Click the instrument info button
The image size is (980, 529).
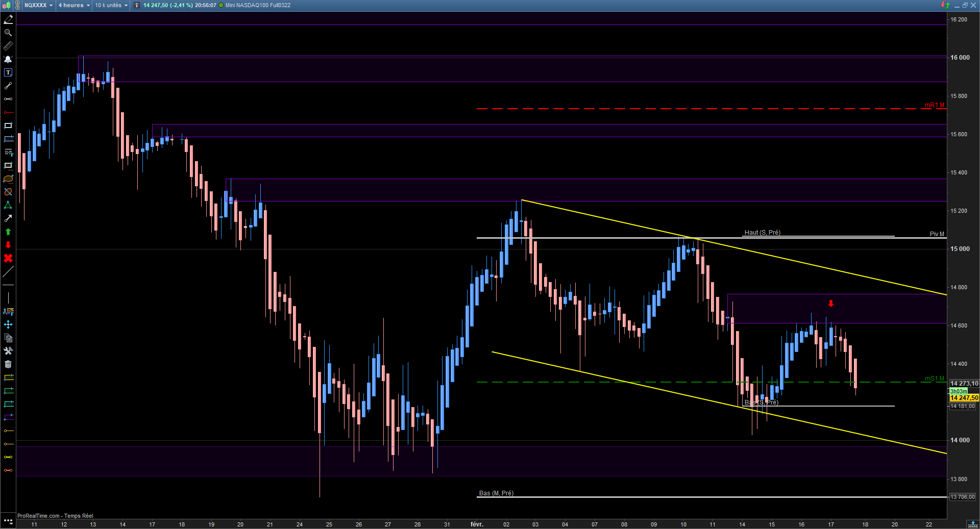[x=137, y=5]
